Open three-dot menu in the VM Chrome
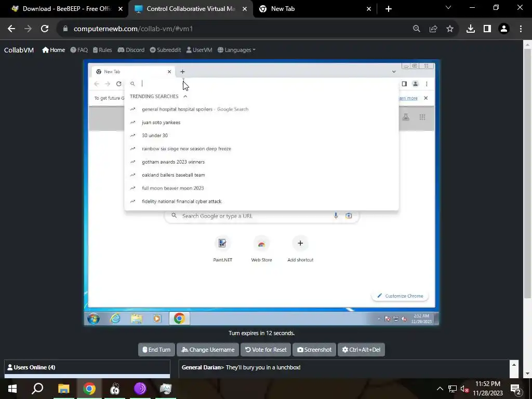Viewport: 532px width, 399px height. 427,84
